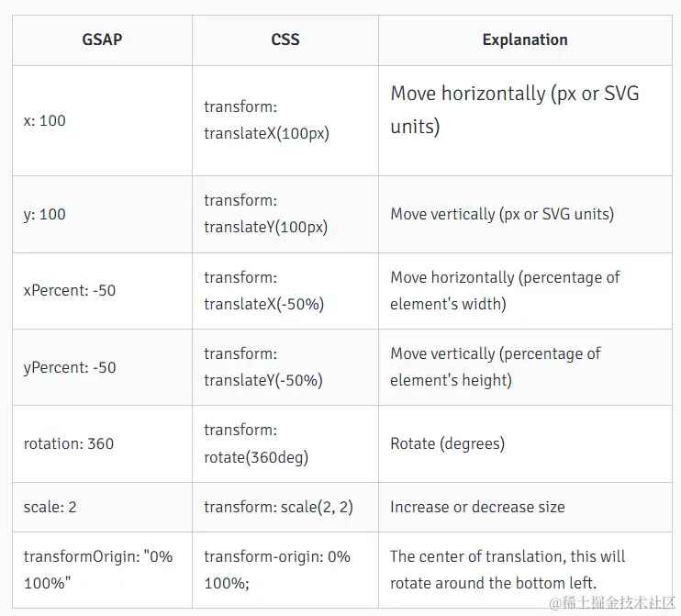Select the 'yPercent: -50' cell
The width and height of the screenshot is (681, 616).
pyautogui.click(x=102, y=367)
